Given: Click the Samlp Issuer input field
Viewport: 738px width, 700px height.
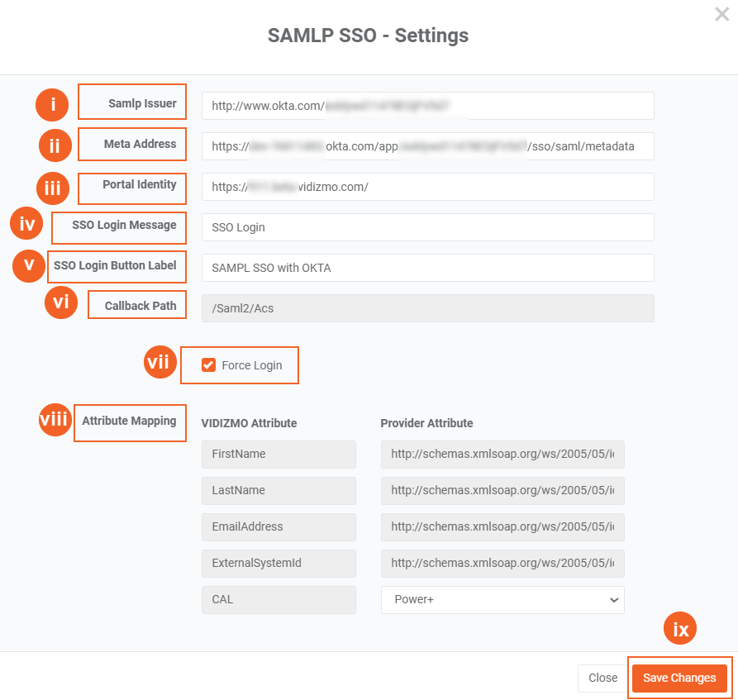Looking at the screenshot, I should [x=427, y=106].
